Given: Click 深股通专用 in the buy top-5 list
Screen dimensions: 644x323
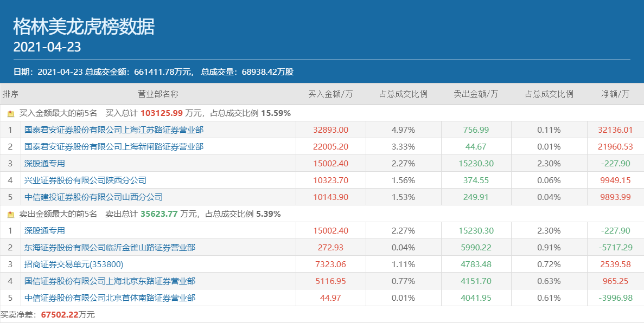Looking at the screenshot, I should click(44, 164).
